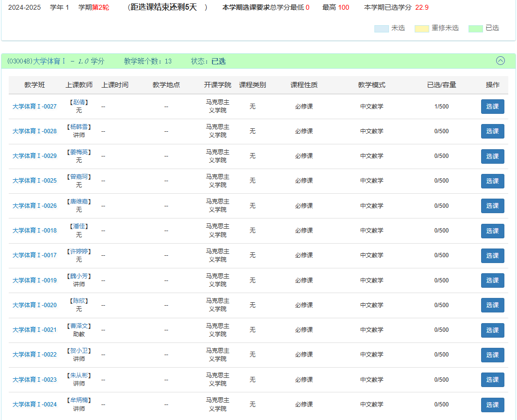The height and width of the screenshot is (420, 517).
Task: Click 选课 button for 大学体育Ⅰ-0022
Action: (492, 355)
